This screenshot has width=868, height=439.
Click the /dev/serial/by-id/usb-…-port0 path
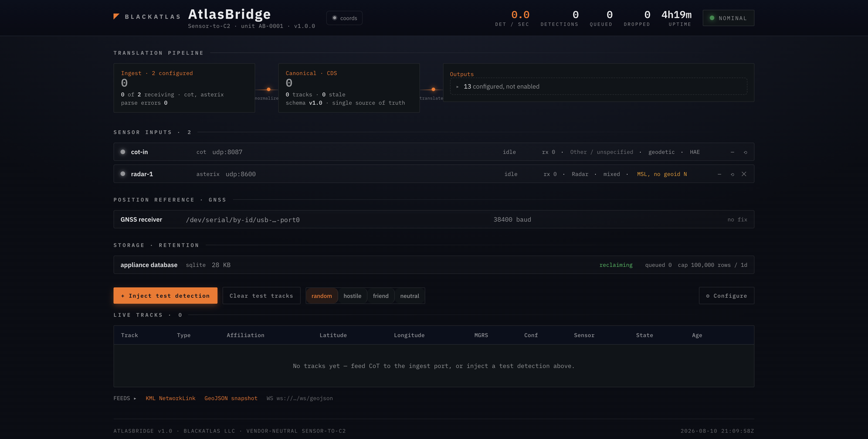[243, 220]
